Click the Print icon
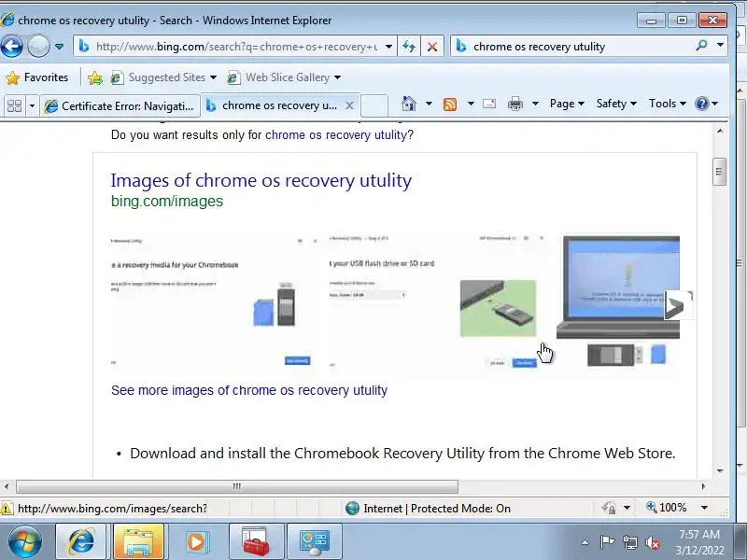The width and height of the screenshot is (747, 560). point(515,104)
